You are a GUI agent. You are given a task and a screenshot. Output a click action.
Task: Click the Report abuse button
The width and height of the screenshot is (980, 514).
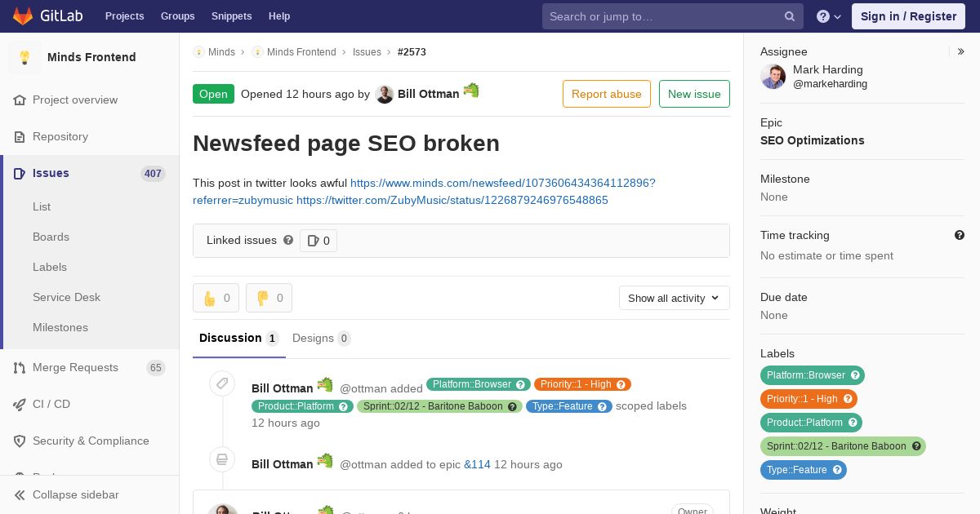pyautogui.click(x=607, y=94)
